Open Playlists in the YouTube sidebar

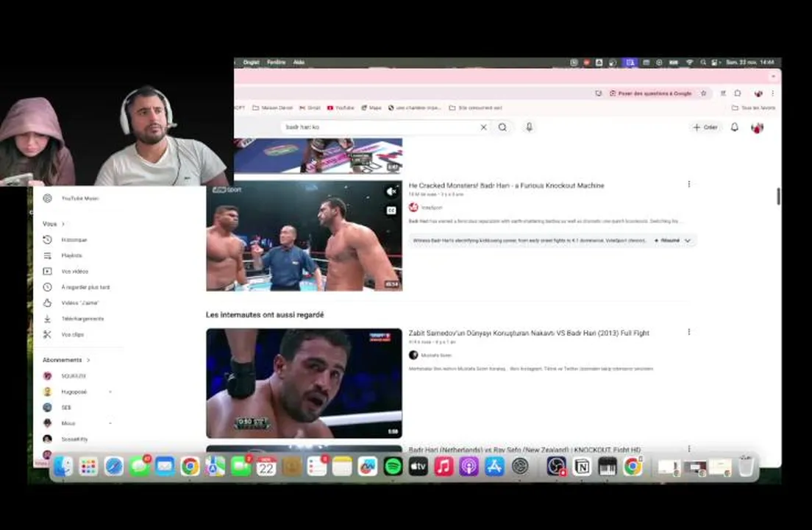click(x=73, y=255)
